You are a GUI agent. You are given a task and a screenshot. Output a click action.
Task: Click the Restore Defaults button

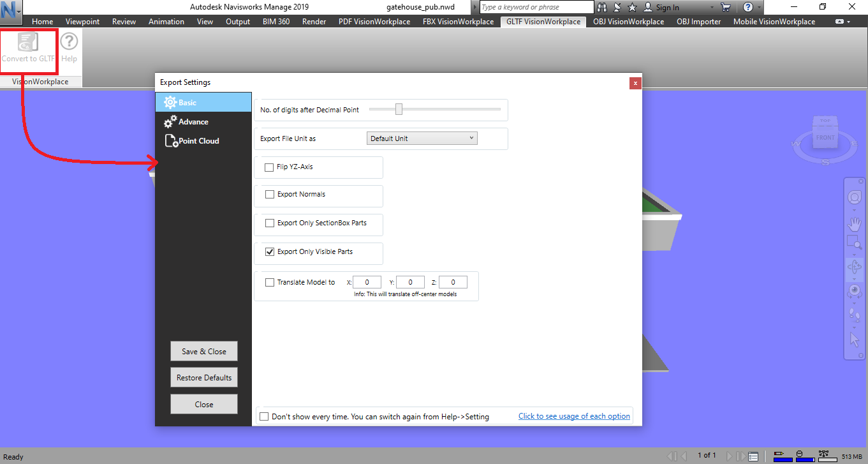(204, 378)
